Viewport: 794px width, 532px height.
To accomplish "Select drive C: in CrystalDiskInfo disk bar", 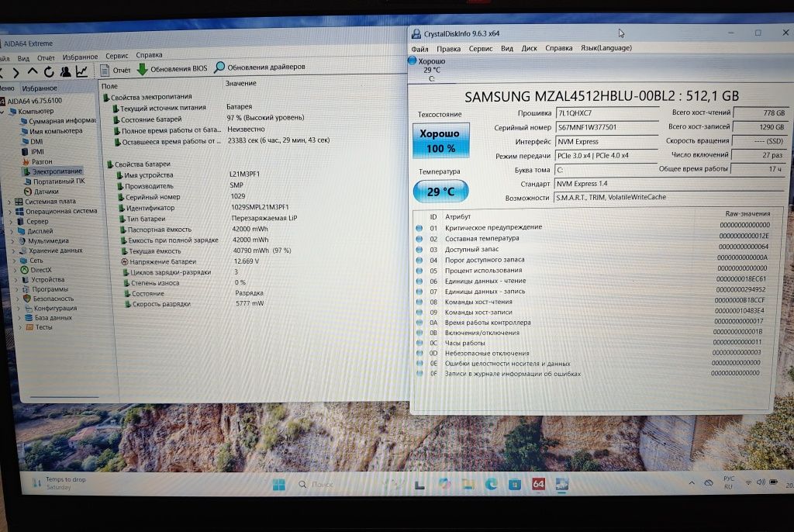I will pyautogui.click(x=431, y=70).
